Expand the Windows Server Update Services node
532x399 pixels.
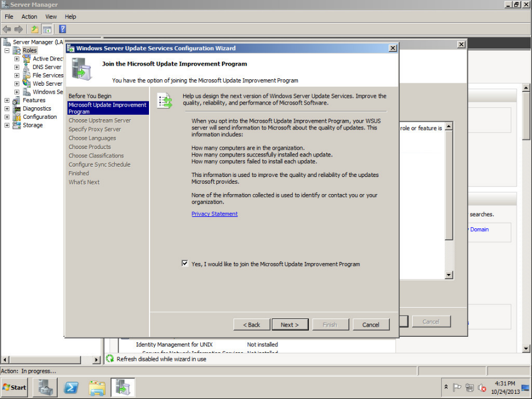(x=17, y=92)
